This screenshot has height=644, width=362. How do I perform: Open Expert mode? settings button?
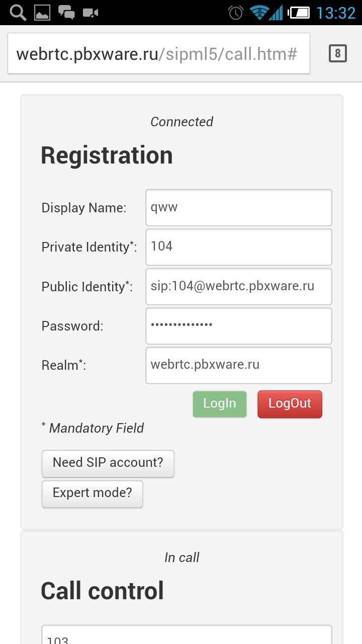[x=93, y=494]
